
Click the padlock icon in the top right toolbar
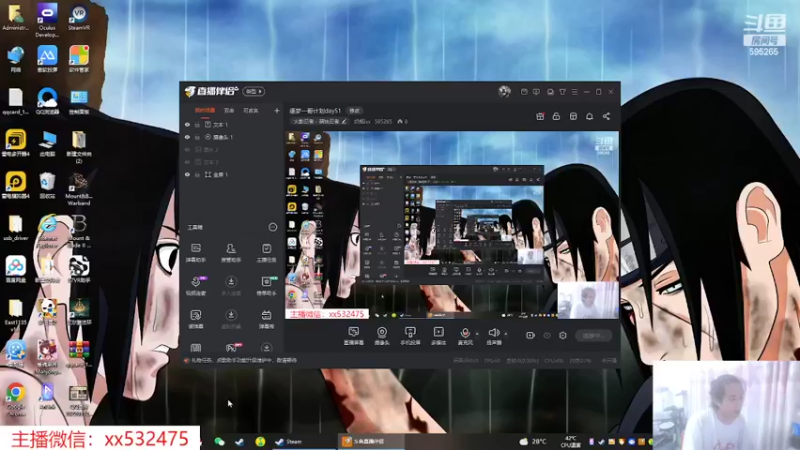(x=556, y=116)
